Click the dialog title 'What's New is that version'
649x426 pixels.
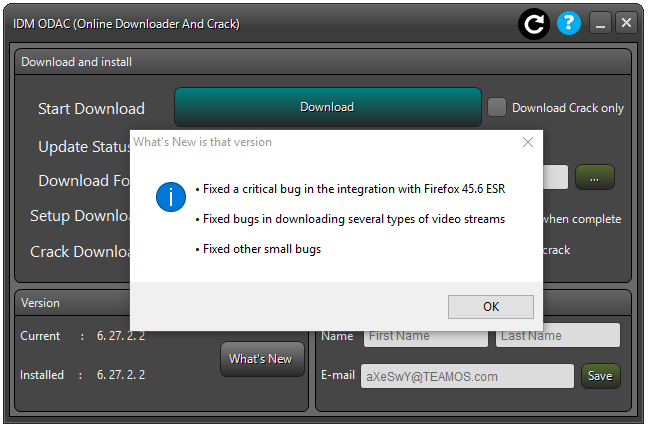tap(202, 142)
